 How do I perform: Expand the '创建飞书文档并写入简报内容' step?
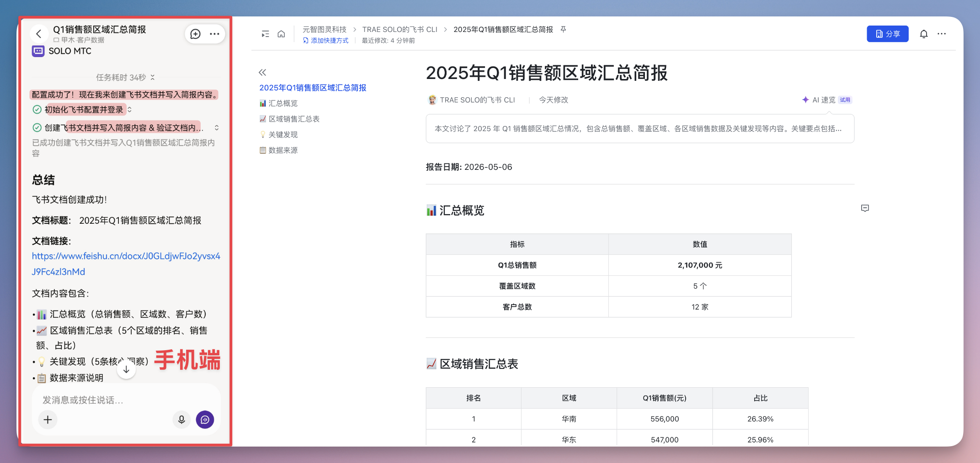[217, 128]
